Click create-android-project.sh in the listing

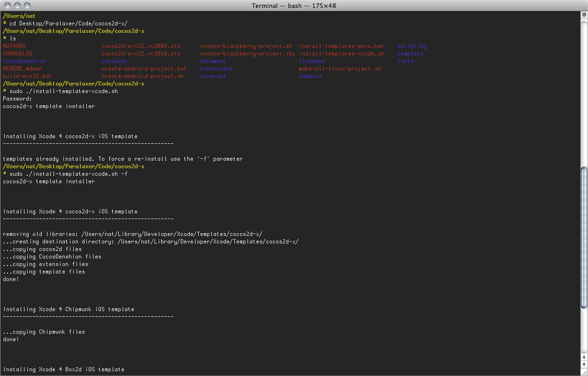pyautogui.click(x=143, y=76)
